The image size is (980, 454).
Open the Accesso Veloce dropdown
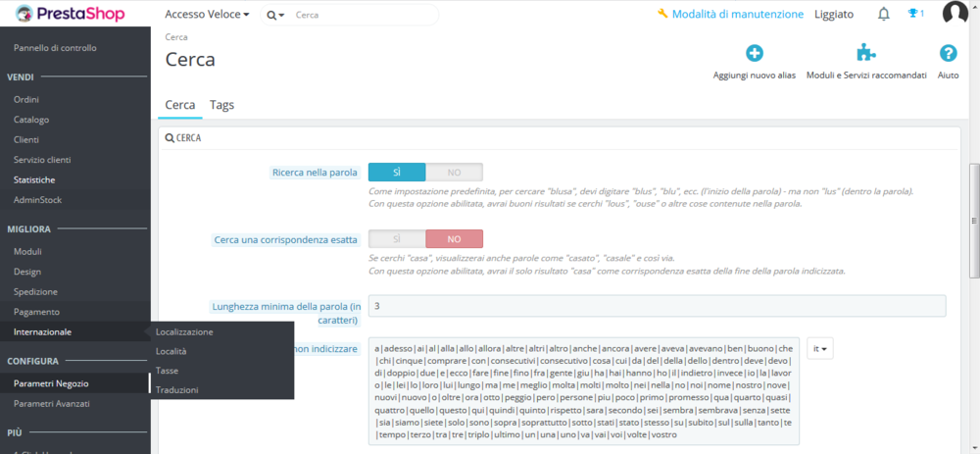pos(207,14)
